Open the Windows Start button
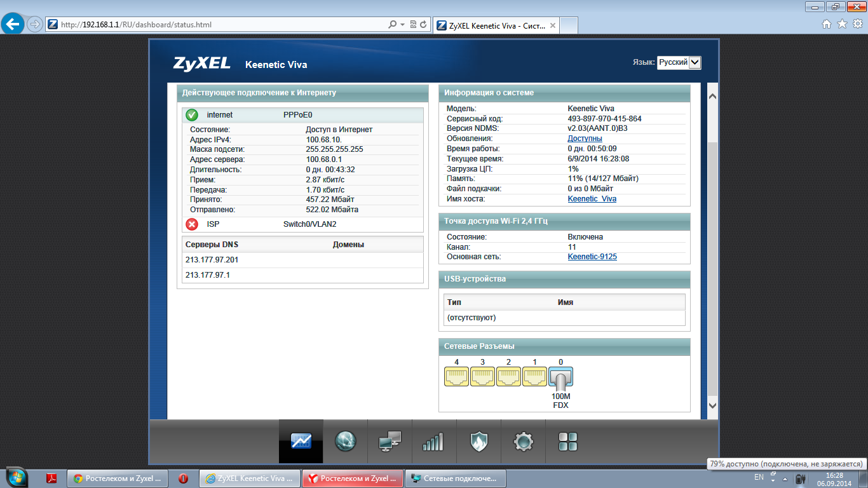The image size is (868, 488). (x=17, y=478)
